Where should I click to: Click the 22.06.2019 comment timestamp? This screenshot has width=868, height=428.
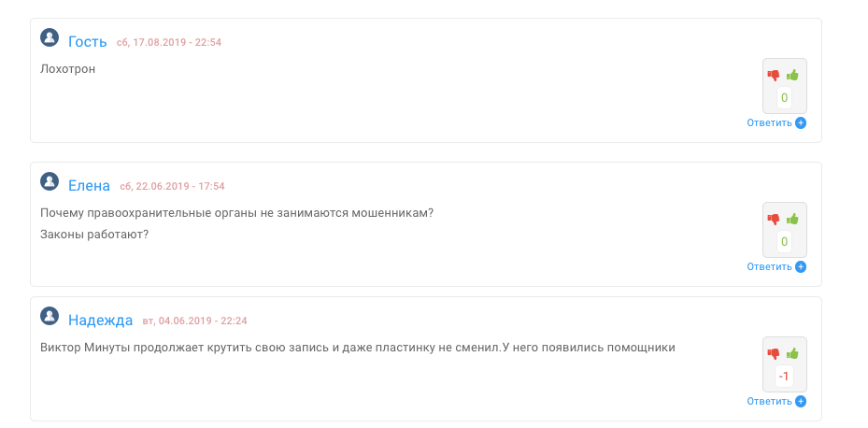pos(172,186)
